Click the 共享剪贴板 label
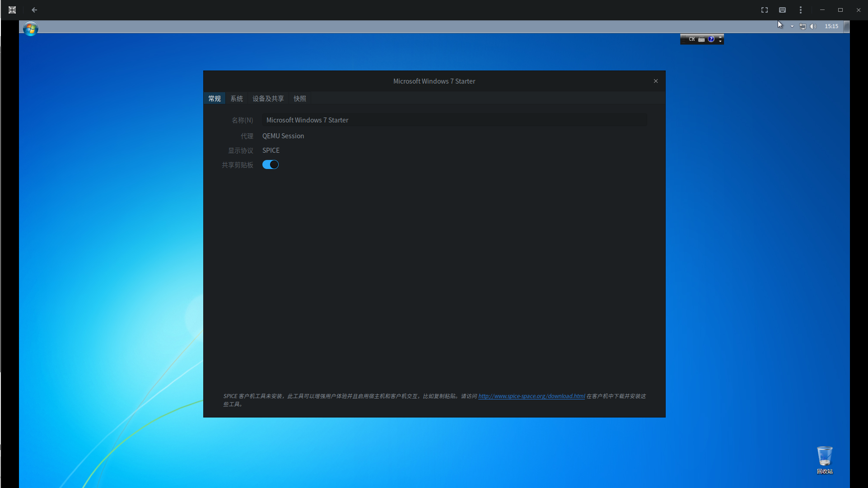Image resolution: width=868 pixels, height=488 pixels. tap(238, 165)
